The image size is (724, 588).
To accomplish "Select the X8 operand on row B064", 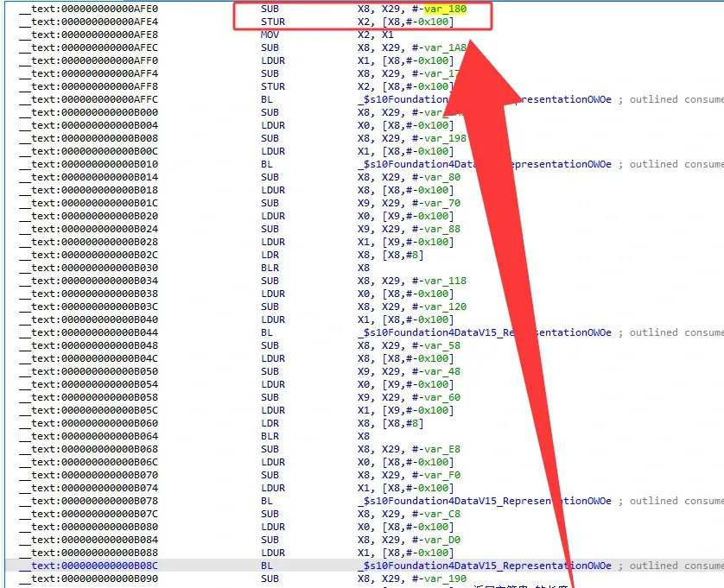I will [364, 436].
